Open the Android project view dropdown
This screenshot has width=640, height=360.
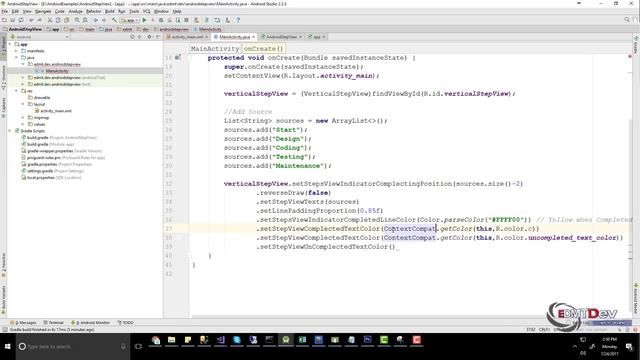point(40,37)
